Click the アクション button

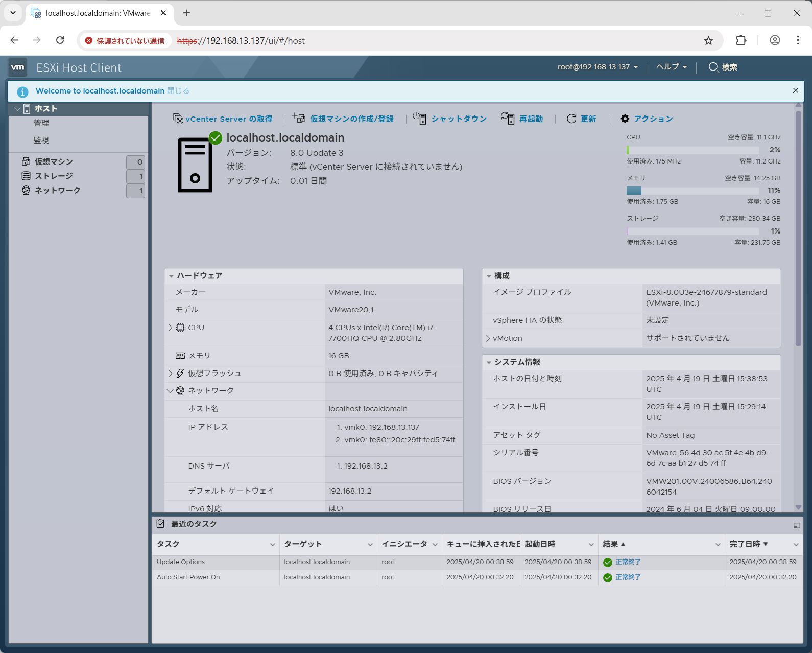click(x=647, y=119)
